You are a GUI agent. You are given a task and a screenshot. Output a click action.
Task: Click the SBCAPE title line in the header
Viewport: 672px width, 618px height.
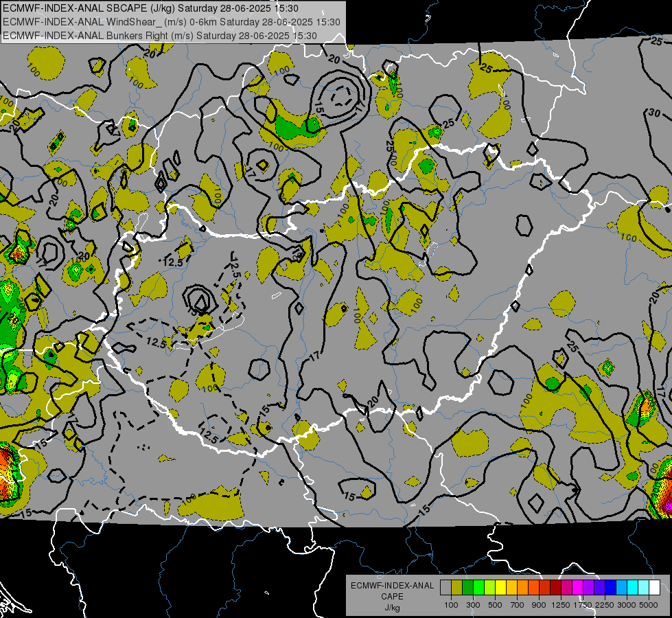point(150,8)
